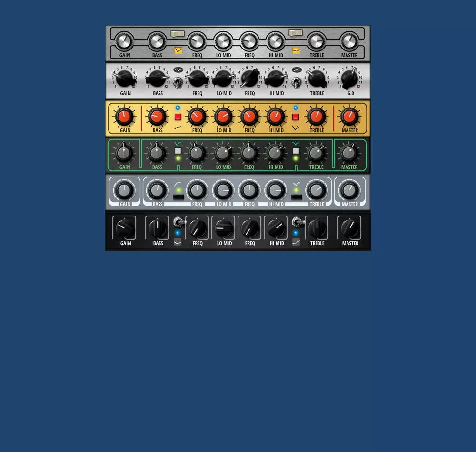476x452 pixels.
Task: Click the chrome MASTER knob on silver strip
Action: (349, 41)
